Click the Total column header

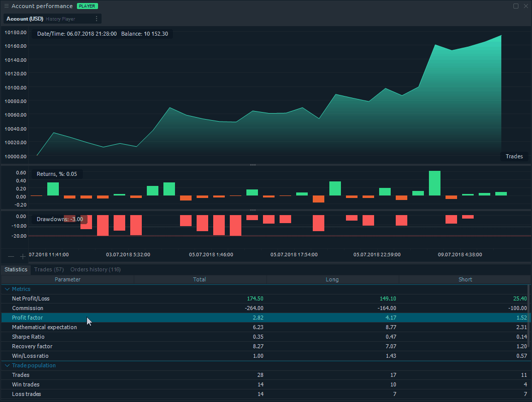200,279
